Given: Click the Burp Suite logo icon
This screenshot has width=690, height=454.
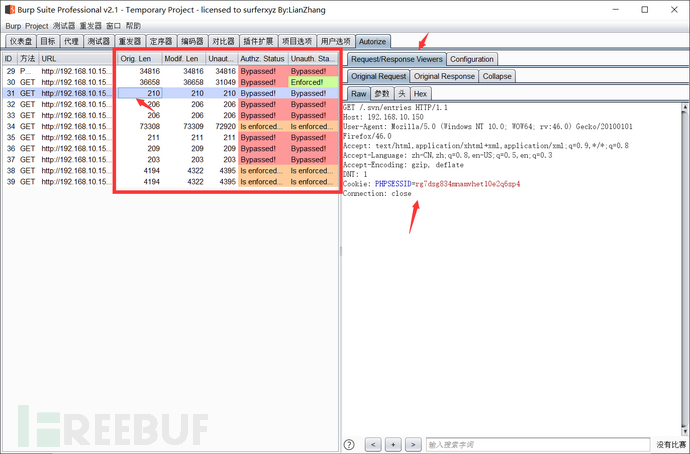Looking at the screenshot, I should coord(10,10).
